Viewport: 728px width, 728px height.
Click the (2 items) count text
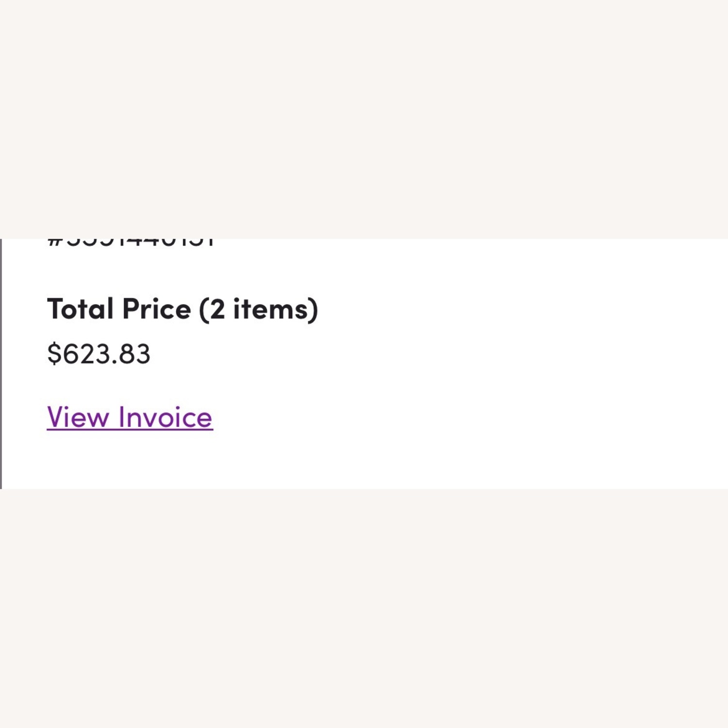point(258,309)
